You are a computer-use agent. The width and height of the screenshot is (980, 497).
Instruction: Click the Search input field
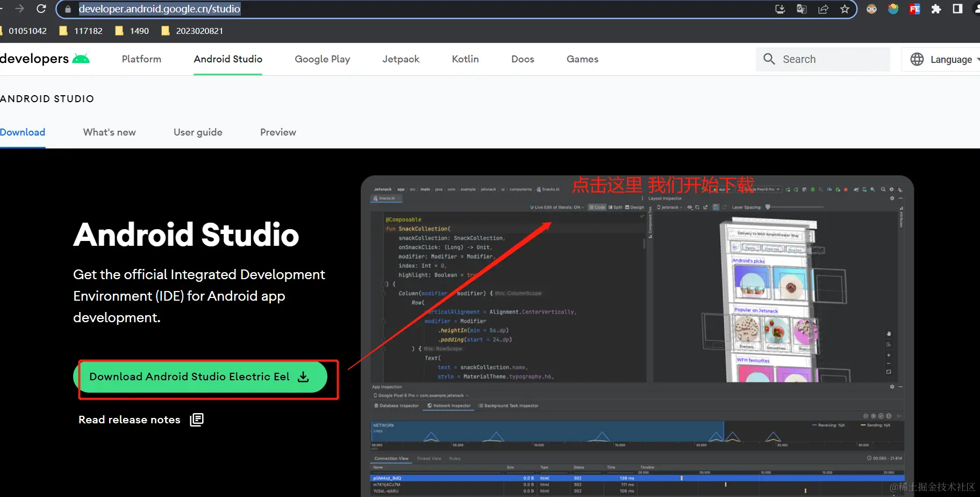pos(822,59)
